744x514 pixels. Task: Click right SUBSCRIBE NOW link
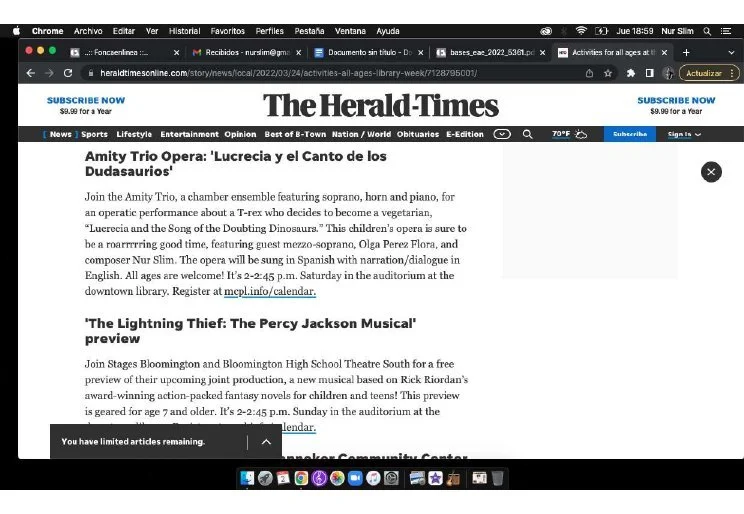[x=676, y=100]
